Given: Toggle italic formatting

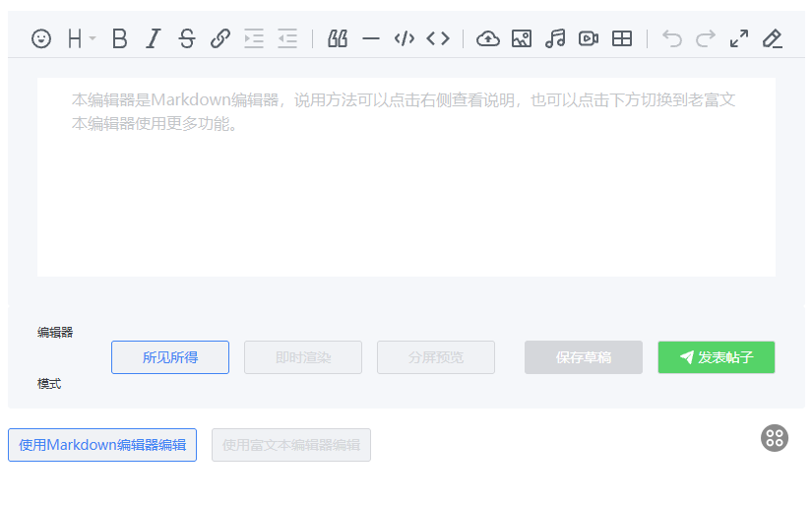Looking at the screenshot, I should click(153, 38).
